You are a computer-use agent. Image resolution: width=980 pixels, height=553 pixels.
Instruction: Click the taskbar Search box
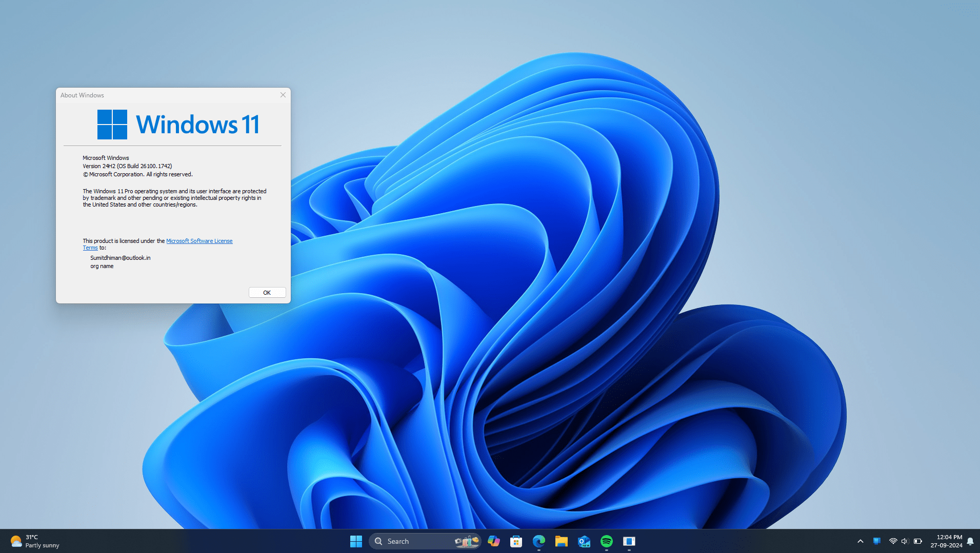click(425, 541)
